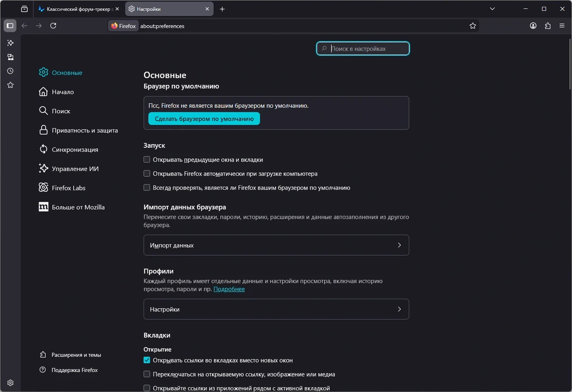The image size is (572, 392).
Task: Click the page vertical scrollbar
Action: tap(570, 64)
